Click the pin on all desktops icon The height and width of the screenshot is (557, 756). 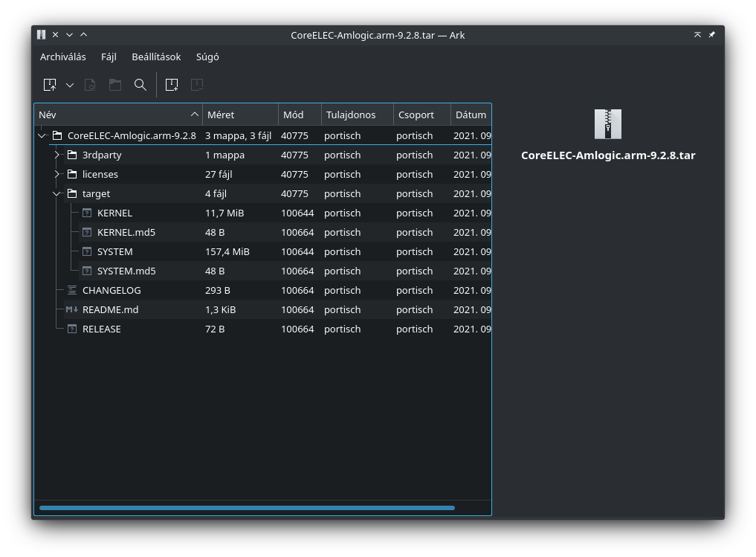pos(711,35)
